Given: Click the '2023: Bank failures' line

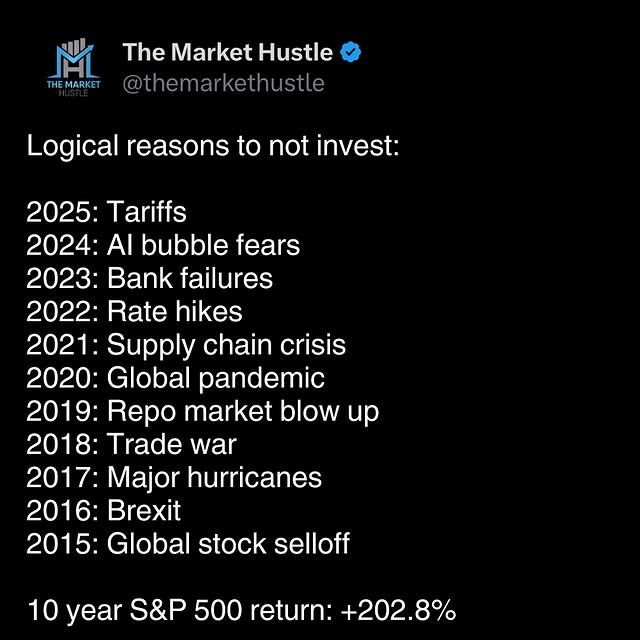Looking at the screenshot, I should [x=150, y=278].
